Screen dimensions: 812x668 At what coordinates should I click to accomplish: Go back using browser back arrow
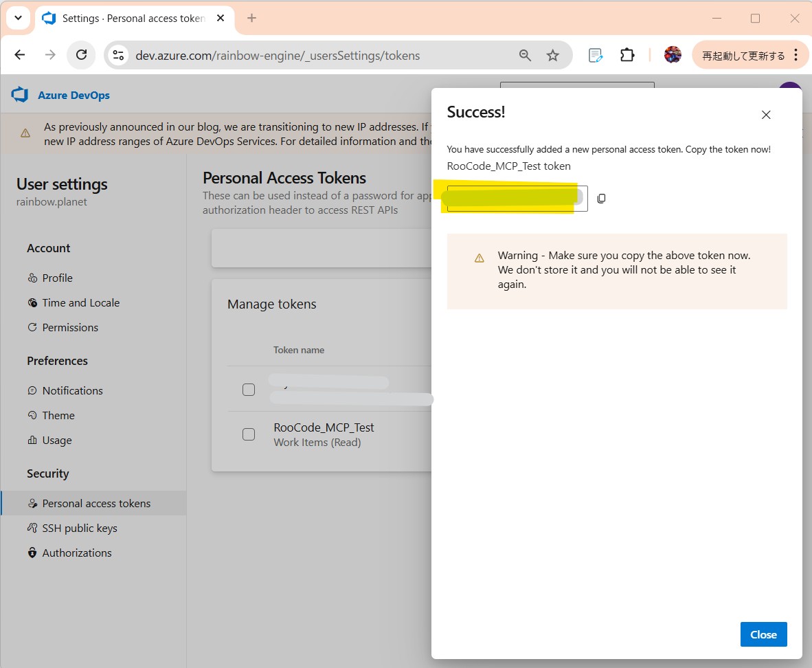(20, 55)
